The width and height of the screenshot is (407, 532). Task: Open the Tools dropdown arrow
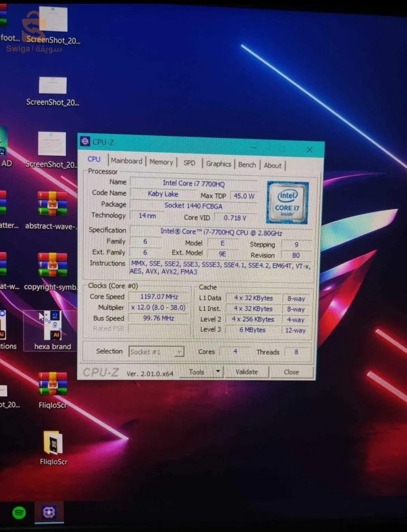(x=218, y=372)
